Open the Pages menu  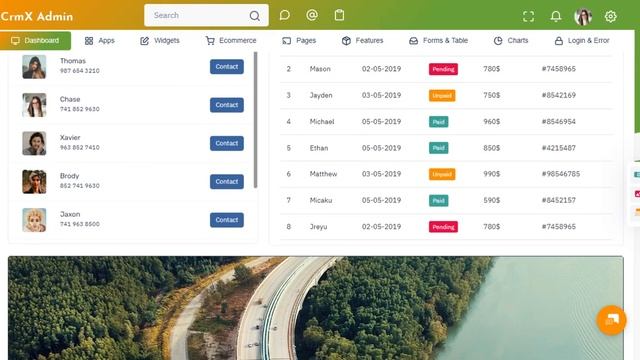click(299, 40)
